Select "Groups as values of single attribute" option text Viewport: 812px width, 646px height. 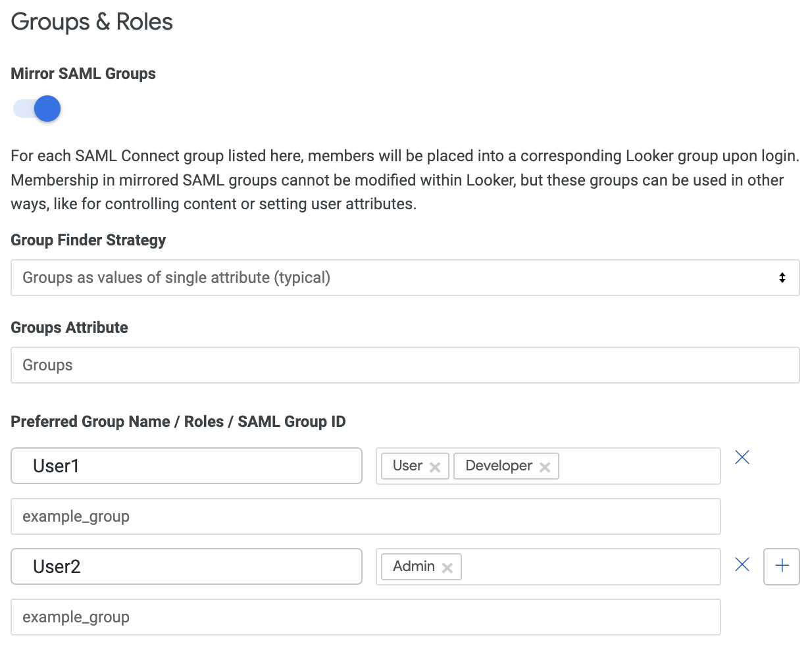click(176, 277)
